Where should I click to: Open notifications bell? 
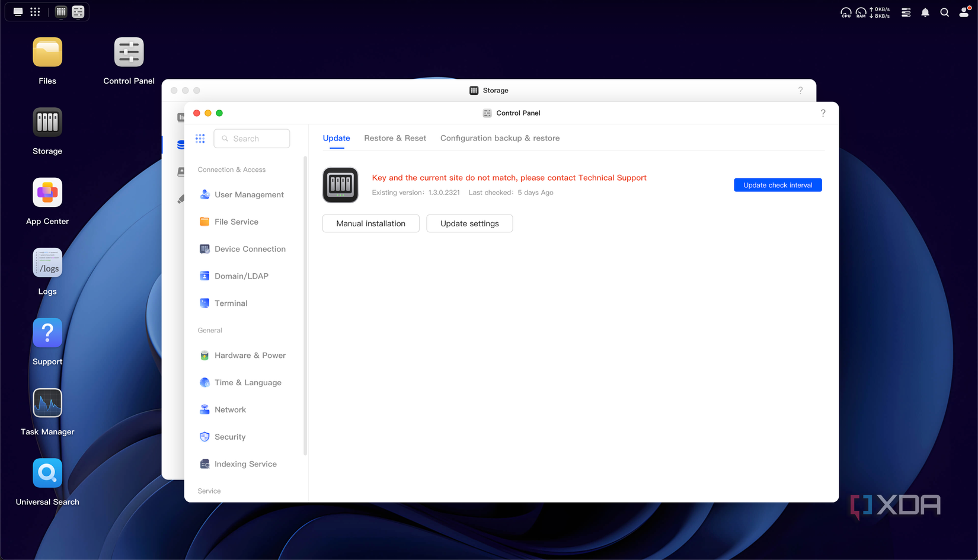(x=925, y=12)
